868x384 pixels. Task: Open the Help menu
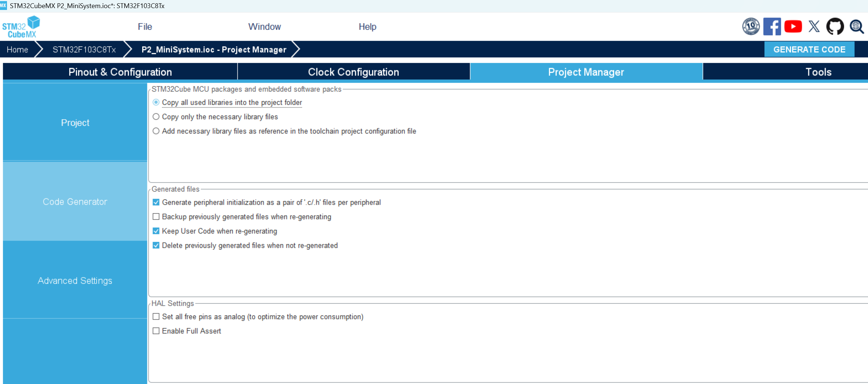click(367, 27)
